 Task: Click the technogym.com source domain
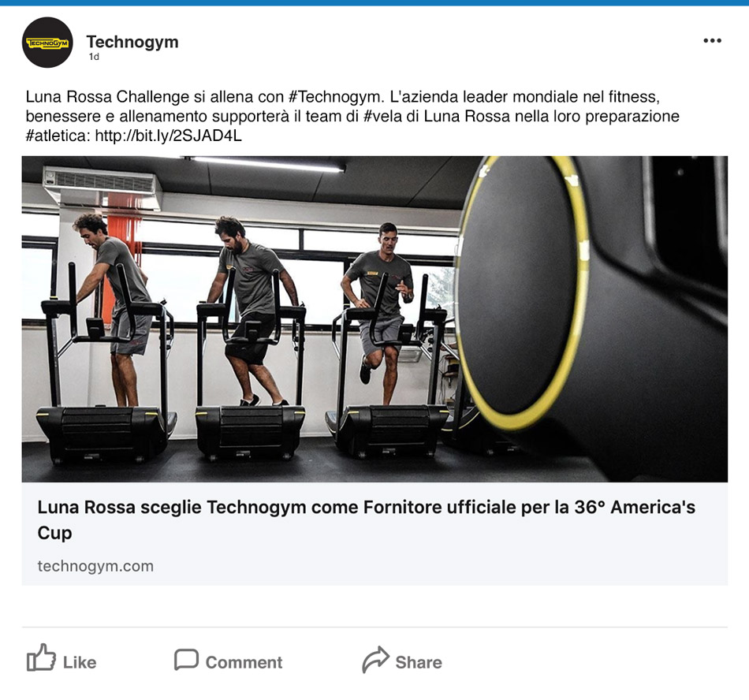[x=95, y=566]
